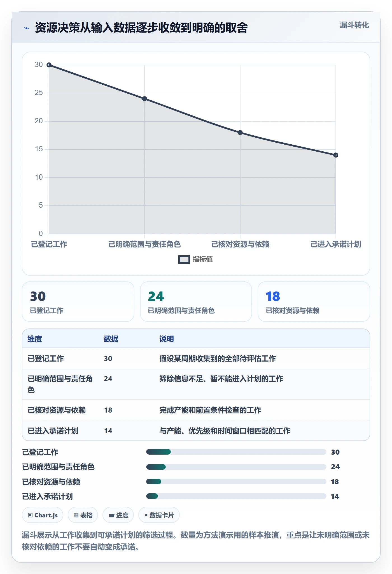Click the 30 已登记工作 stat card

tap(78, 302)
